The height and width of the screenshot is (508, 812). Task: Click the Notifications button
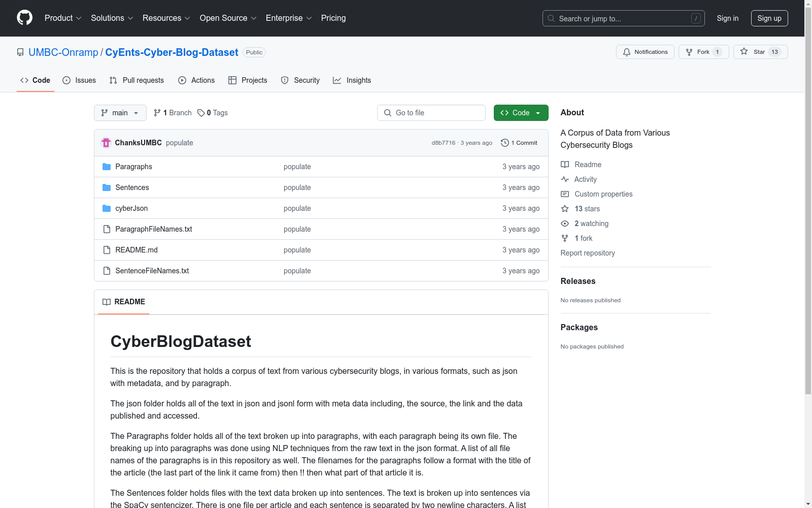[x=645, y=52]
